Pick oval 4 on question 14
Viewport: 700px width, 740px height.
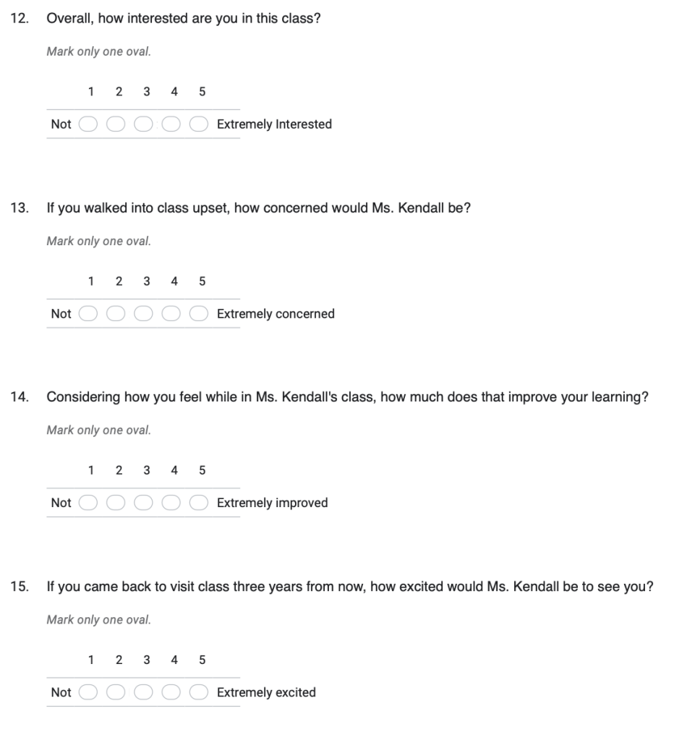point(171,503)
